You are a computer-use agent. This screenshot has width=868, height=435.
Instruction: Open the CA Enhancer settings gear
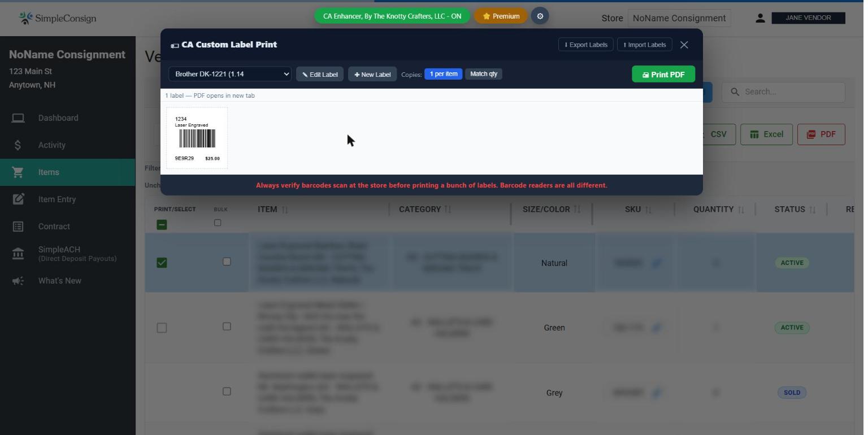(540, 16)
